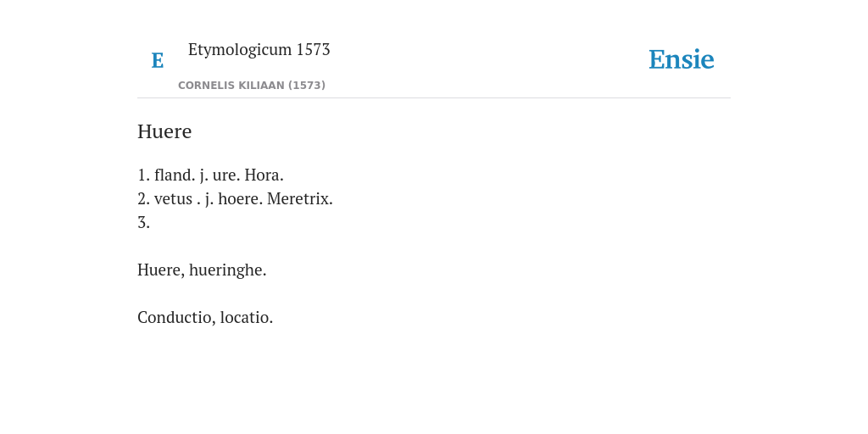Image resolution: width=868 pixels, height=434 pixels.
Task: Click the year '1573' in the title
Action: click(314, 49)
